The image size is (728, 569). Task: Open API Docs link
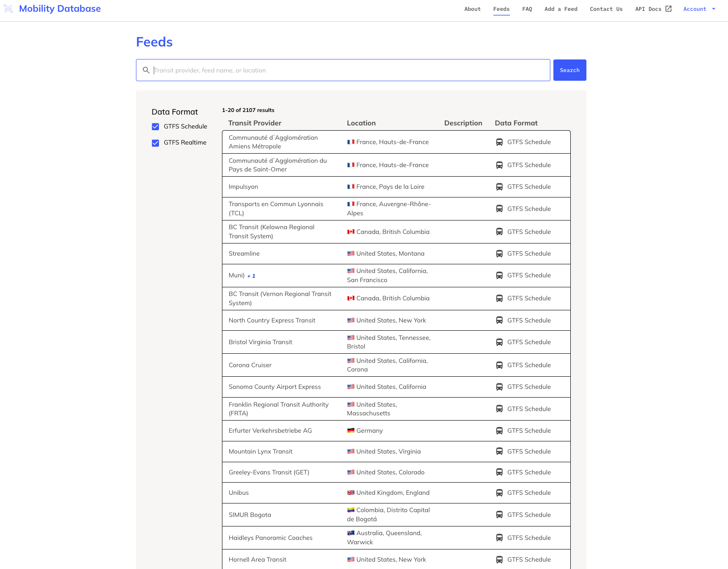pyautogui.click(x=653, y=9)
